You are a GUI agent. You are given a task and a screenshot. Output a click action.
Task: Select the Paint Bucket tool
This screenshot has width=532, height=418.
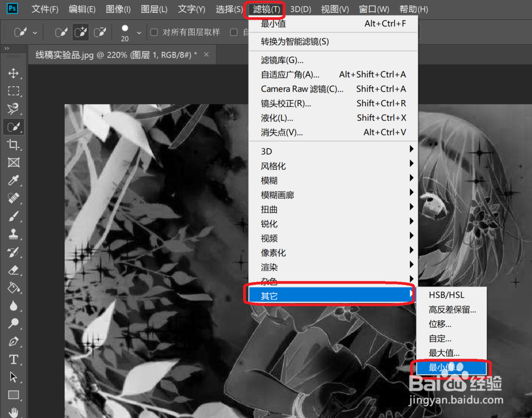(x=14, y=288)
